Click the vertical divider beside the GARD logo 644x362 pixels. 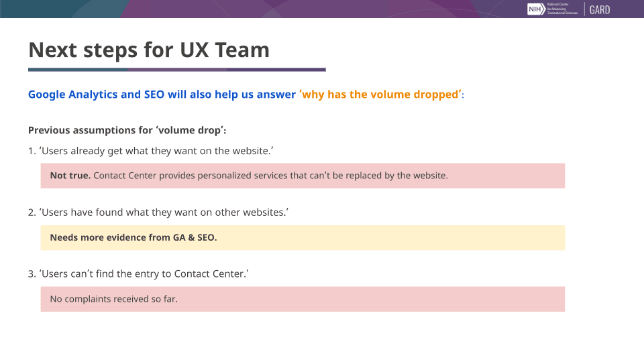tap(584, 9)
